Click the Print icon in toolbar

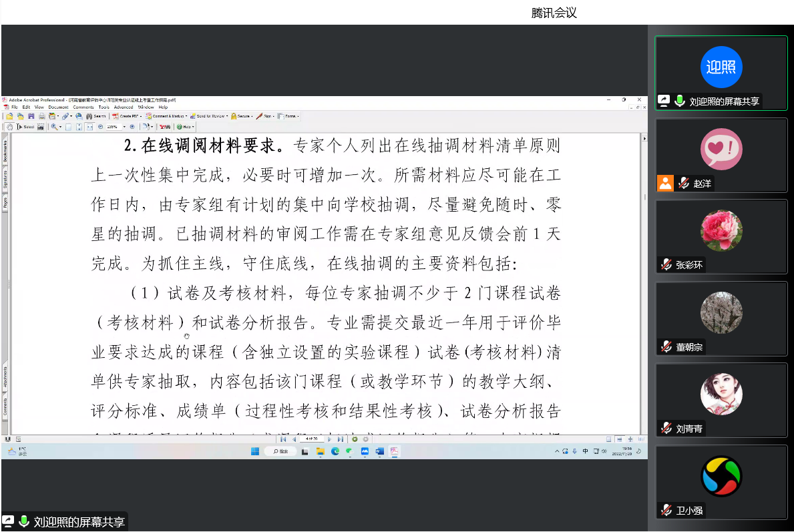(x=41, y=116)
